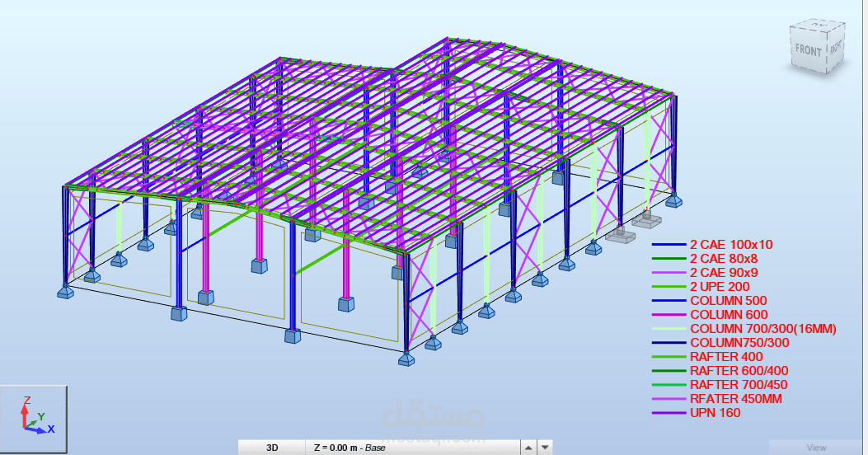Click the XYZ axis triad icon

(x=33, y=419)
